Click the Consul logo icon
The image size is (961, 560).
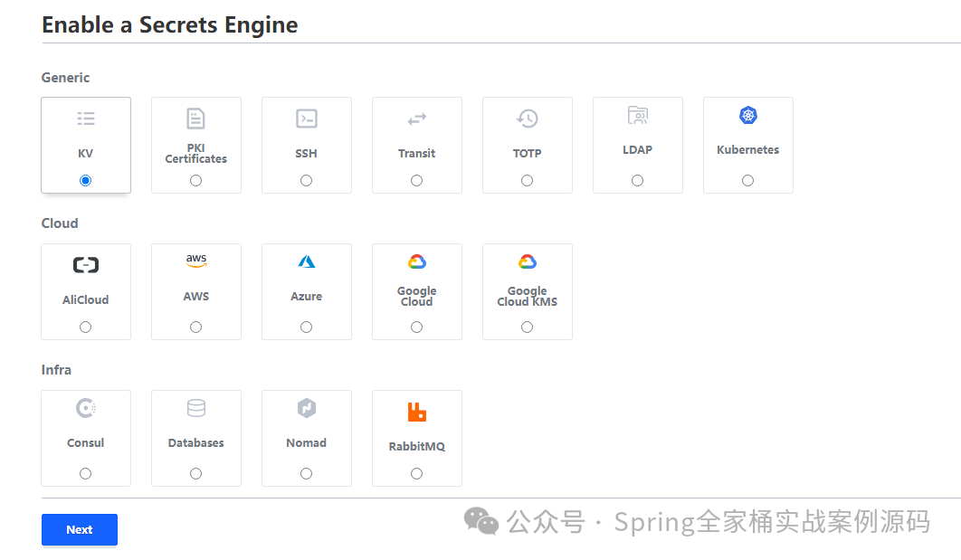click(86, 408)
